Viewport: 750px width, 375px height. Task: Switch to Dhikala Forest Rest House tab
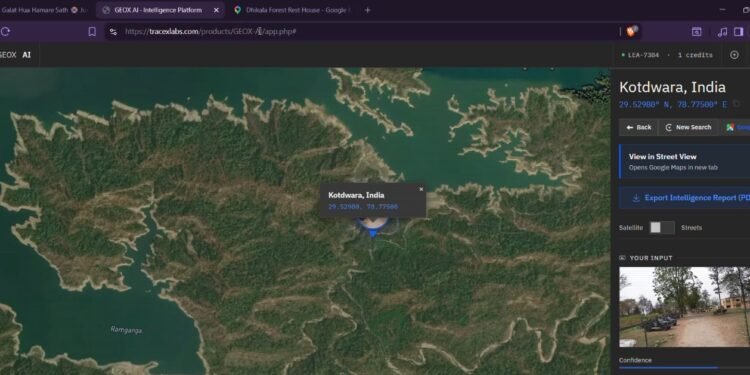click(292, 10)
